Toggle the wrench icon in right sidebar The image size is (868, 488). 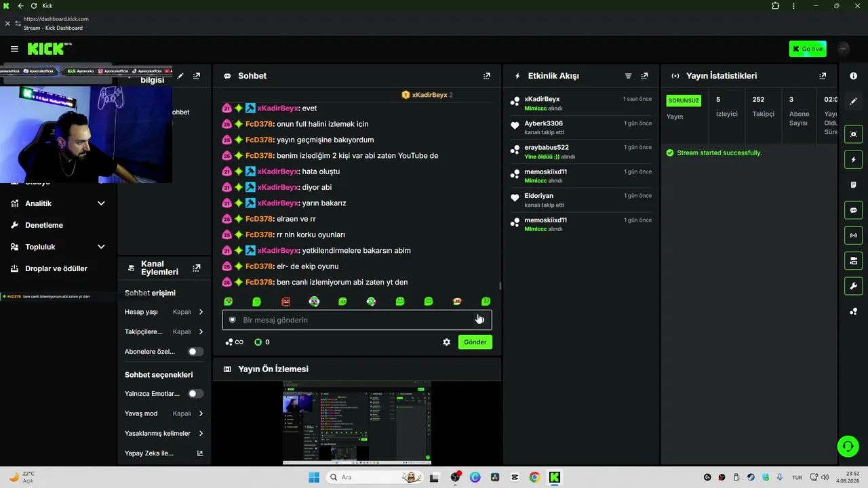coord(853,286)
